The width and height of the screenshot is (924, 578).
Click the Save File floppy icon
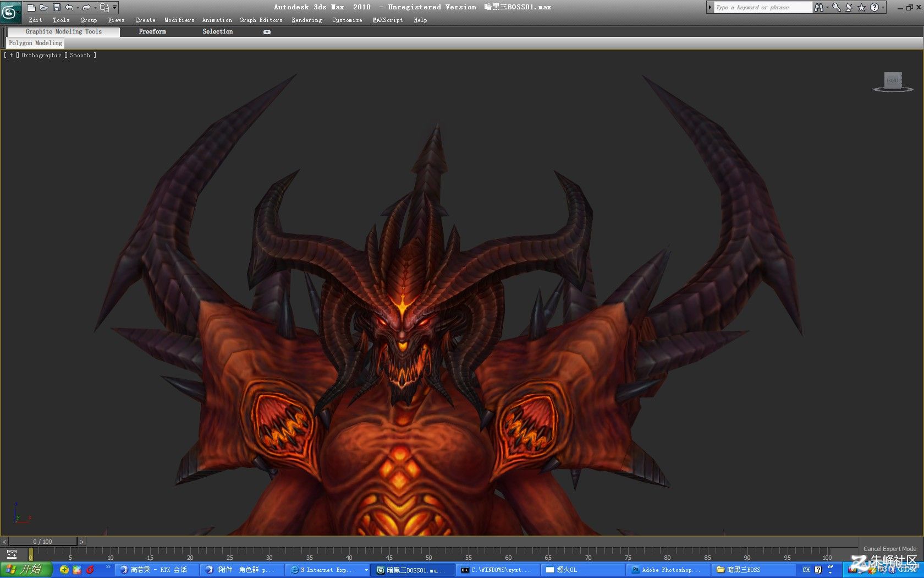point(56,7)
